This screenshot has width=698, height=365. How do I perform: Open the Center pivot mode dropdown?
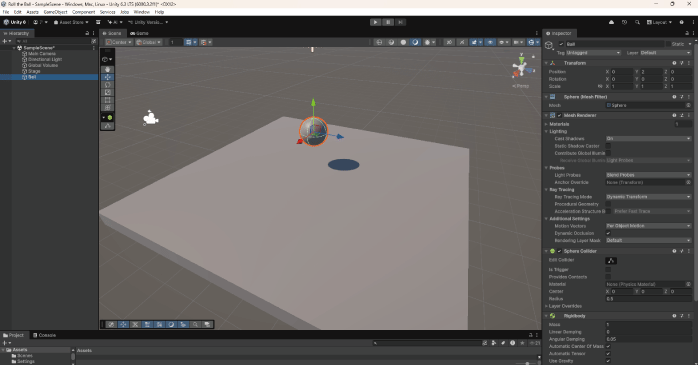pos(119,42)
